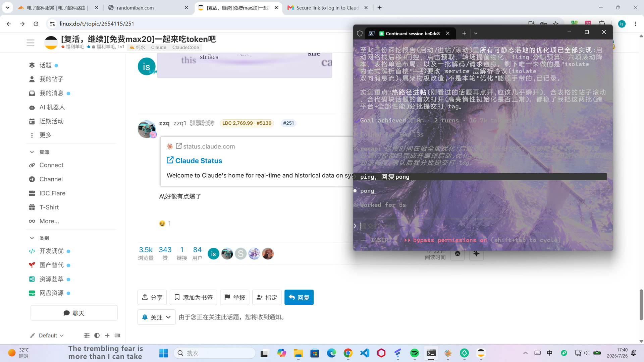This screenshot has height=362, width=644.
Task: Open the Chrome three-dot menu
Action: (635, 24)
